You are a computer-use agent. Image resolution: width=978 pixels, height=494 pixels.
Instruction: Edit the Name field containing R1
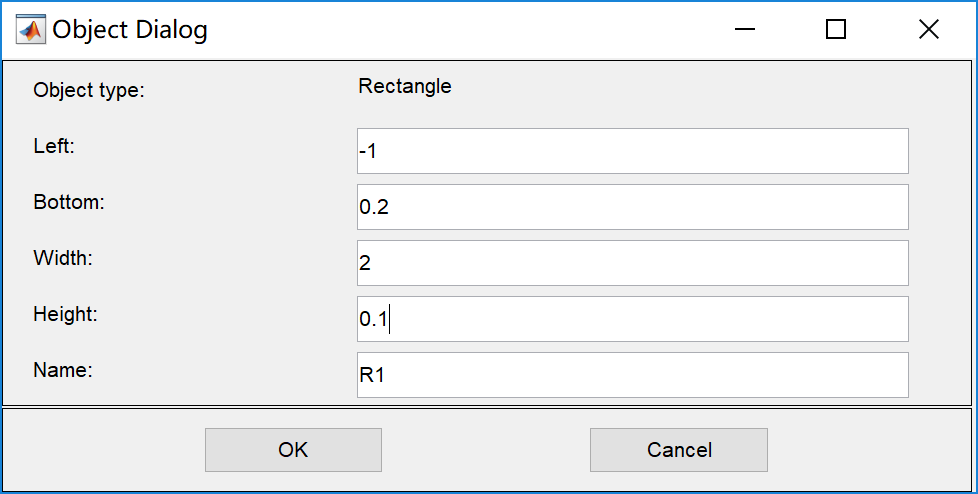632,375
